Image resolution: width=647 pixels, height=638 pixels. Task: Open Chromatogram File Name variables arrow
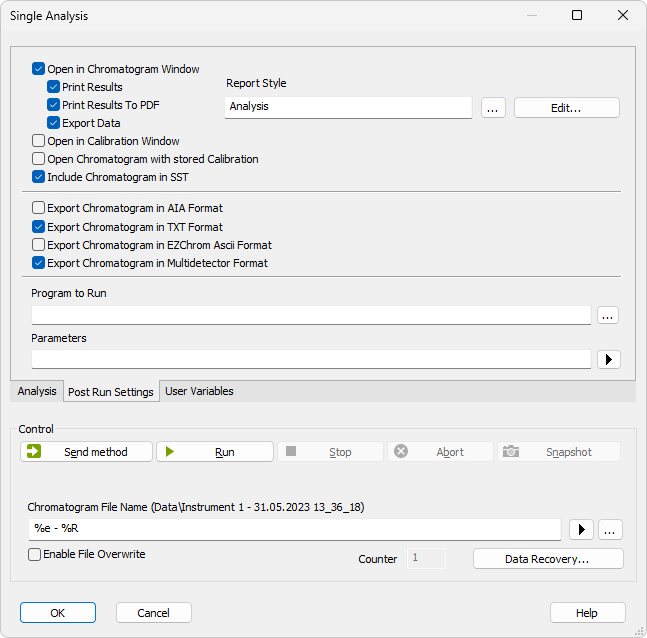click(x=581, y=529)
